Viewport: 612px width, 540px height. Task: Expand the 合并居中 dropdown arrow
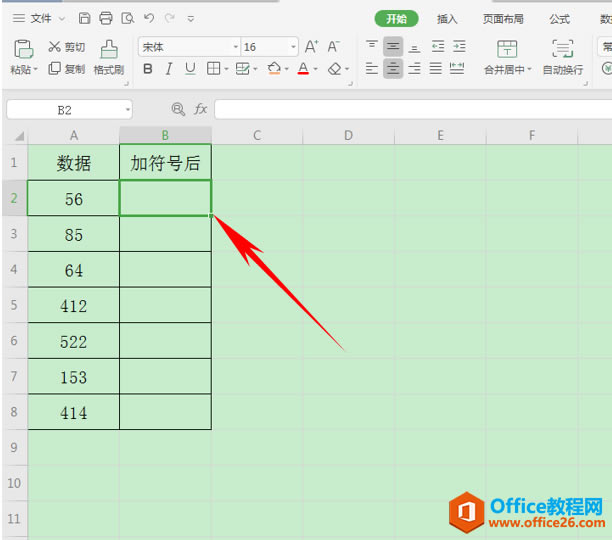point(530,69)
